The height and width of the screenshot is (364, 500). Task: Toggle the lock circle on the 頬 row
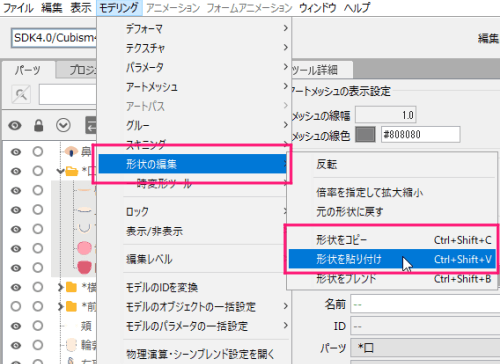pos(38,326)
